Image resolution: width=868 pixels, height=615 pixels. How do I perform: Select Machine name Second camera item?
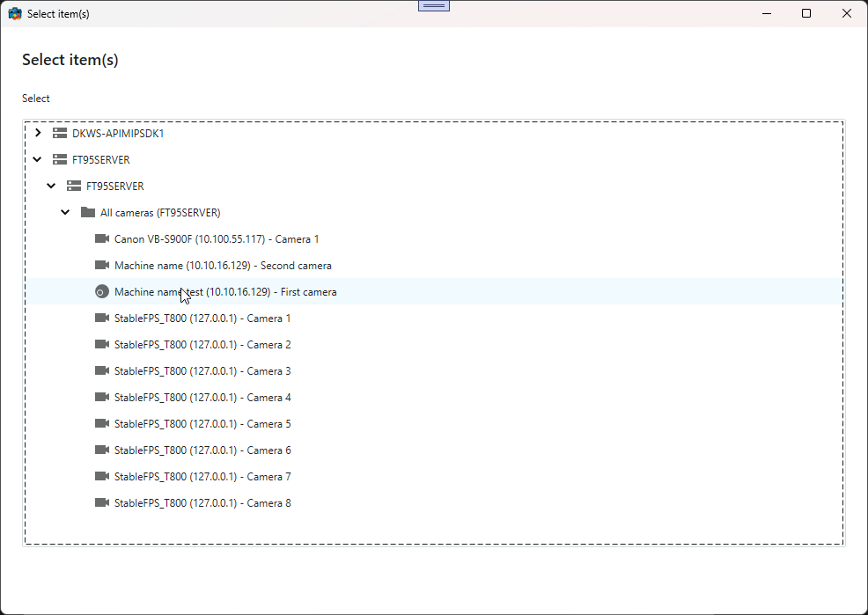[223, 265]
